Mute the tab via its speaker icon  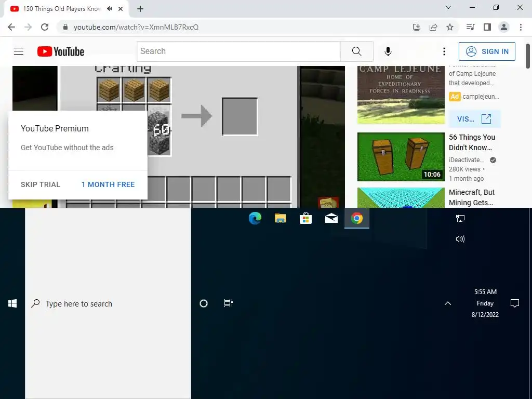[109, 9]
